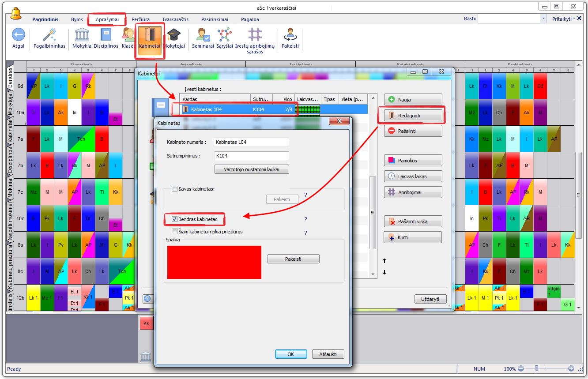Open the Pritaikyti dropdown menu

pos(564,19)
